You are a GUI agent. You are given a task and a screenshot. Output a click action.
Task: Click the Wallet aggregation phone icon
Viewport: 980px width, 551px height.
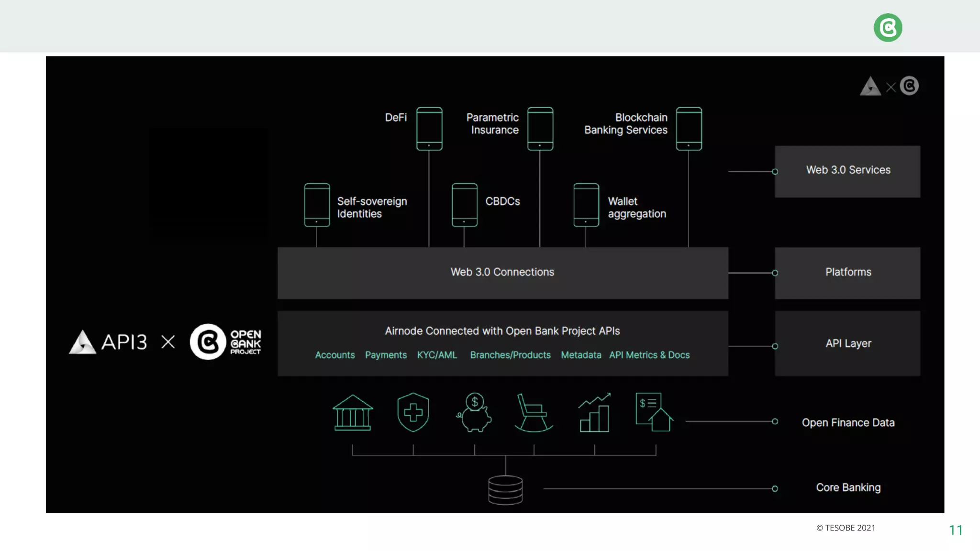[x=586, y=205]
